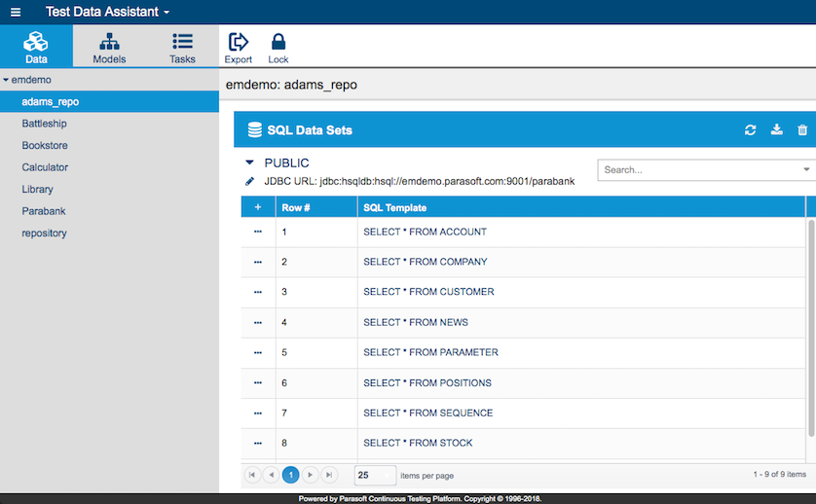Screen dimensions: 816x504
Task: Open actions menu for the SEQUENCE row
Action: click(x=258, y=413)
